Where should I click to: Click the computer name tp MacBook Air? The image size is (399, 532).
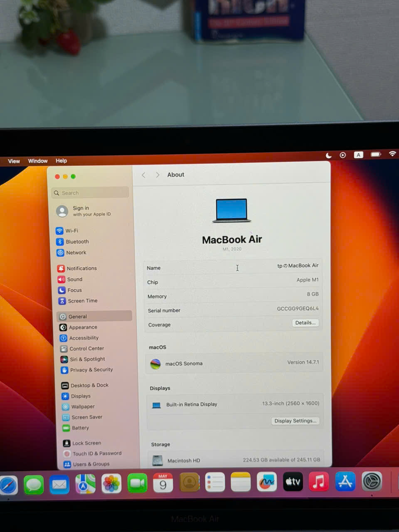click(x=298, y=266)
